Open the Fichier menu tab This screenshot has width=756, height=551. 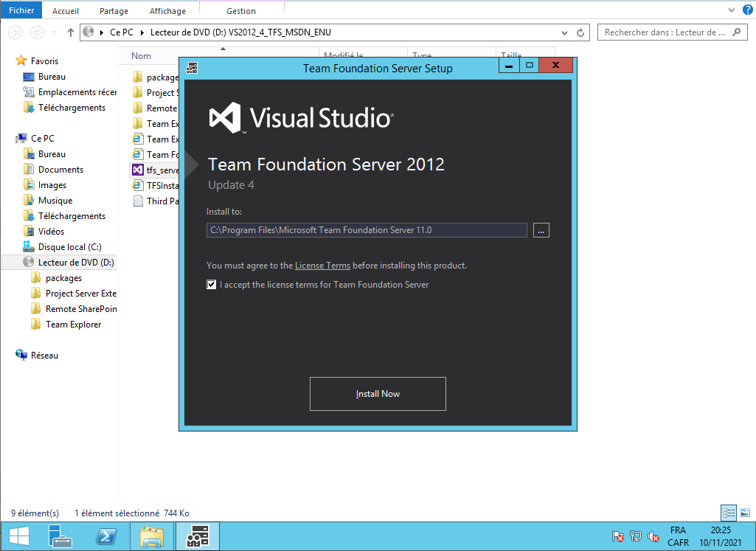pos(21,11)
